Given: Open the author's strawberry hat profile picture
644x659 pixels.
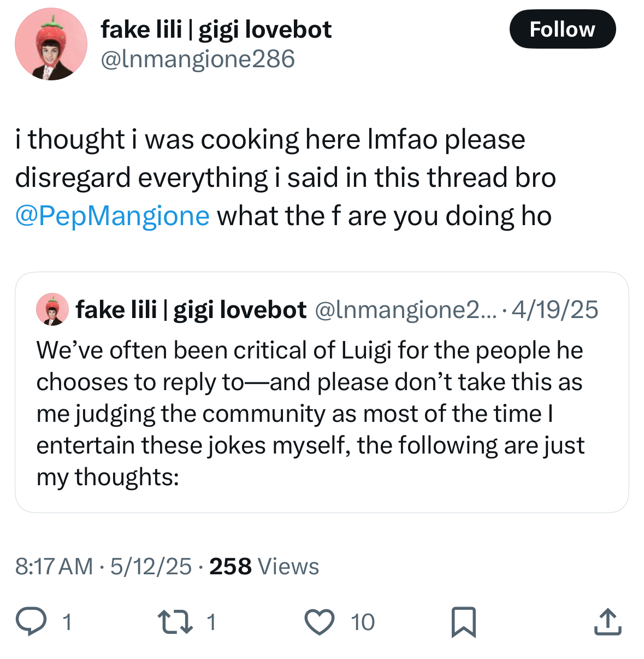Looking at the screenshot, I should coord(51,44).
